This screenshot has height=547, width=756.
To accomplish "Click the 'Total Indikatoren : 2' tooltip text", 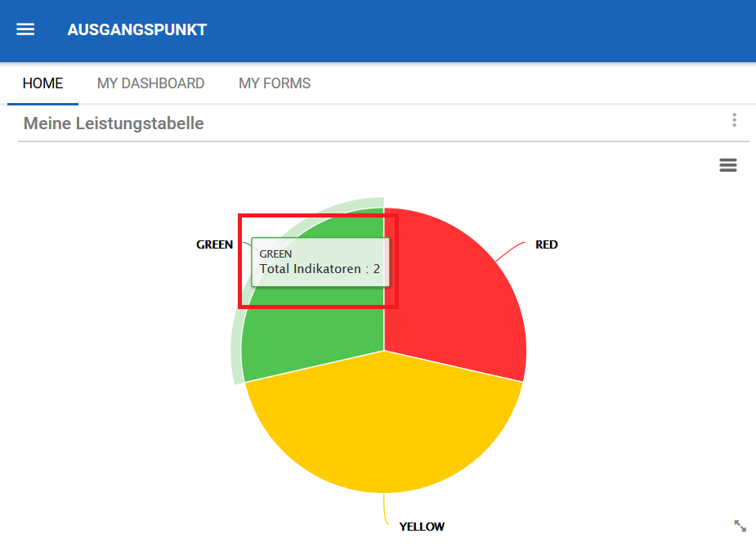I will point(320,269).
